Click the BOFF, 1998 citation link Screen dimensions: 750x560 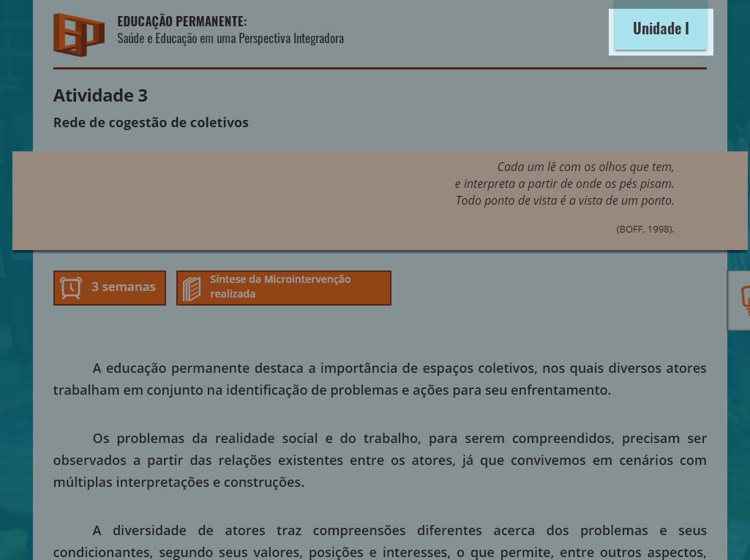pos(645,229)
